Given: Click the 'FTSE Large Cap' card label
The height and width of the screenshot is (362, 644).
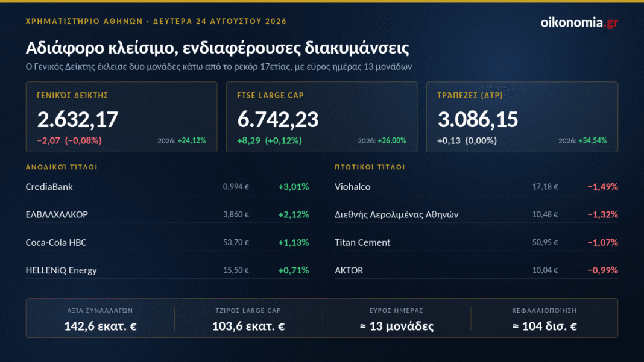Looking at the screenshot, I should (270, 95).
